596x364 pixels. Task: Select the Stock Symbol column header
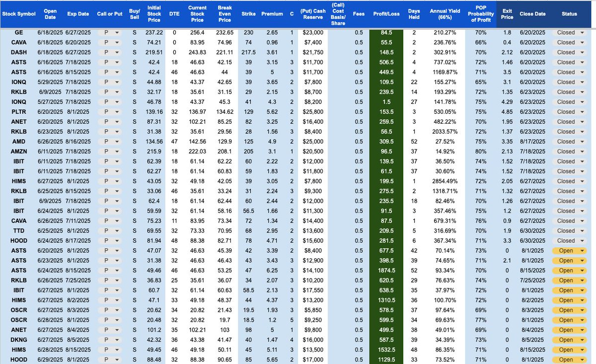[19, 14]
